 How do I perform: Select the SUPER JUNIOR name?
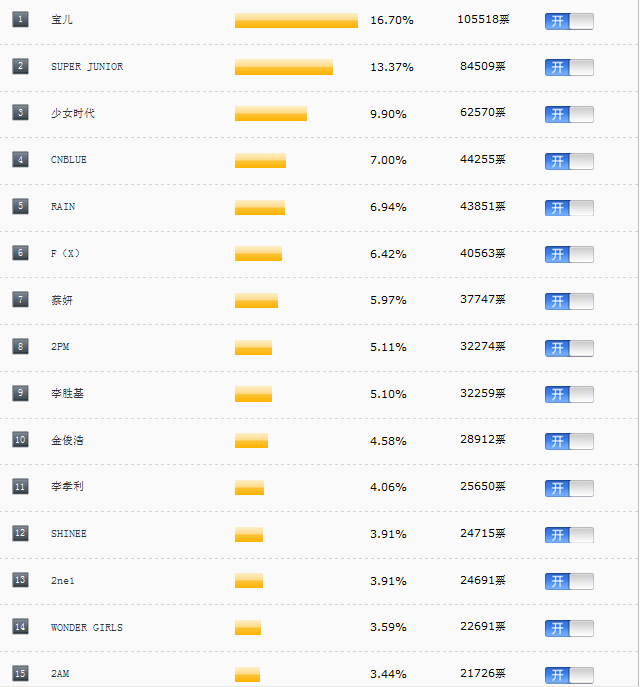tap(87, 67)
